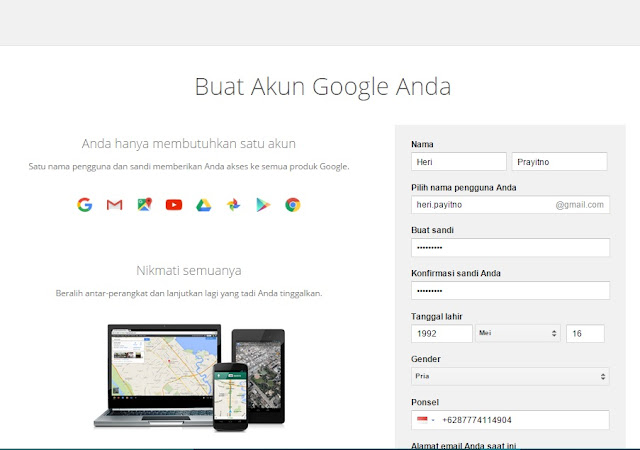Click the Beralih antar-perangkat description text

(189, 293)
